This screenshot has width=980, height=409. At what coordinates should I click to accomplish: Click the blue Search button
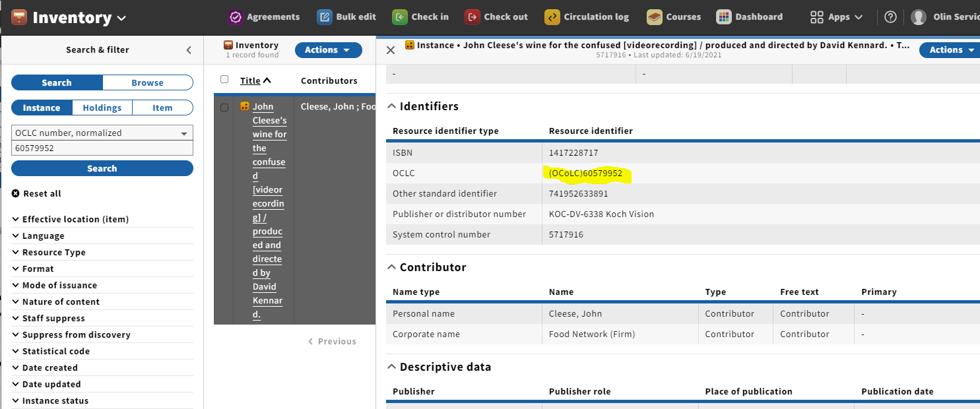tap(102, 168)
